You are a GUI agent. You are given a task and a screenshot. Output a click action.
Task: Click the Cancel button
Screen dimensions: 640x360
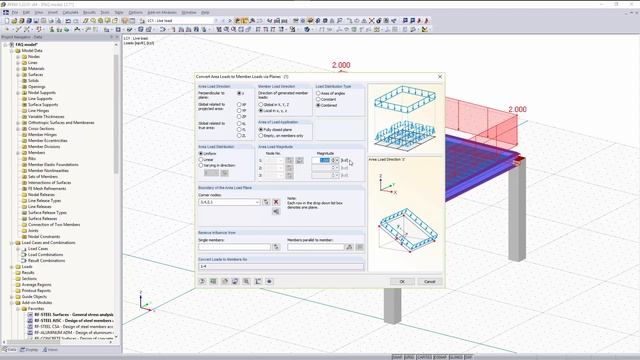pyautogui.click(x=429, y=281)
